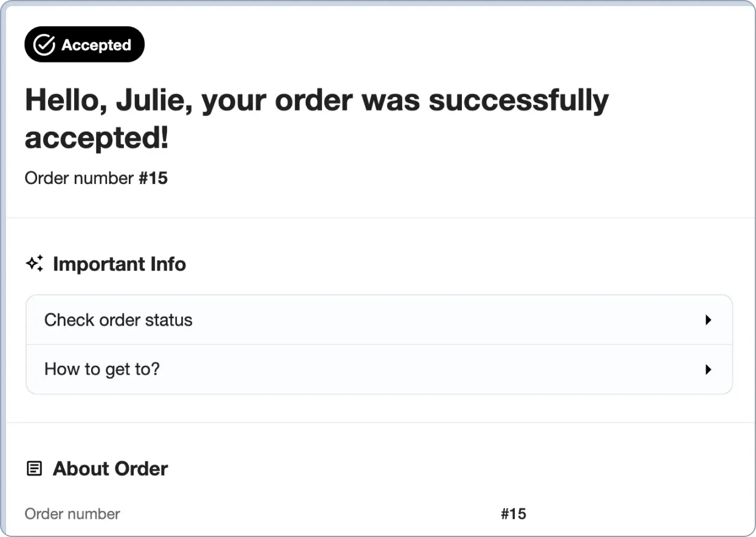This screenshot has height=537, width=756.
Task: Click the arrow icon on Check order status row
Action: point(708,320)
